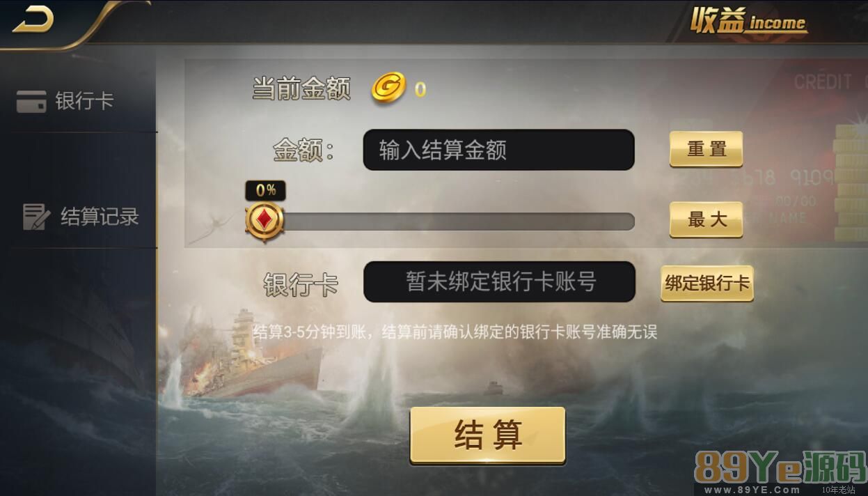Viewport: 868px width, 496px height.
Task: Click the 当前金额 label
Action: click(301, 89)
